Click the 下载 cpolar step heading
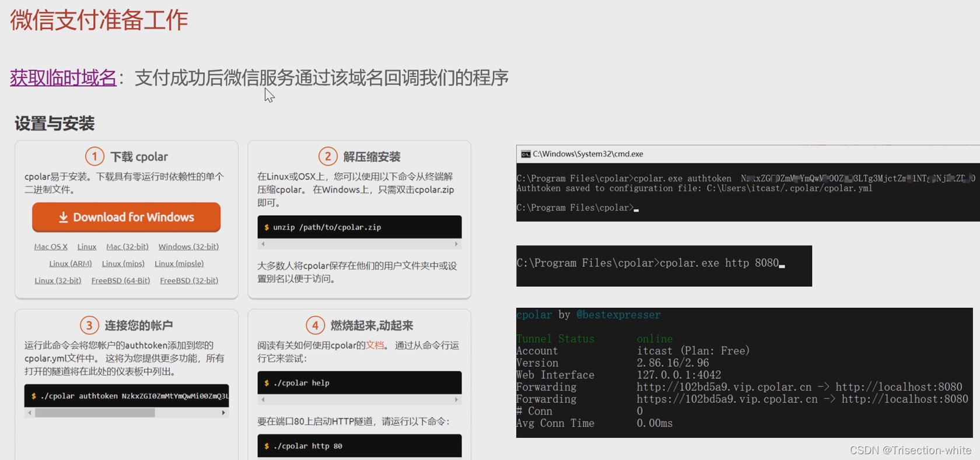The width and height of the screenshot is (980, 460). (139, 156)
